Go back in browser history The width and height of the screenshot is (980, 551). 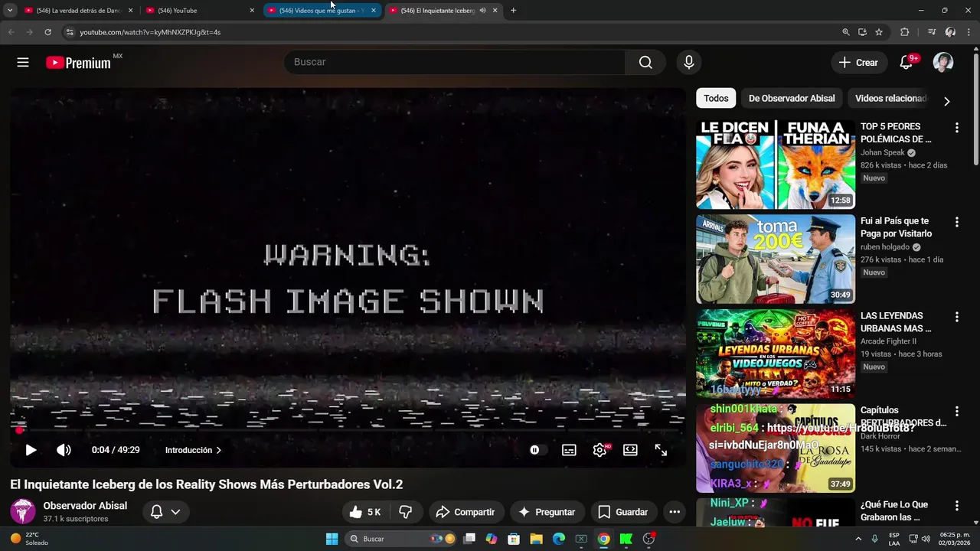click(x=11, y=32)
